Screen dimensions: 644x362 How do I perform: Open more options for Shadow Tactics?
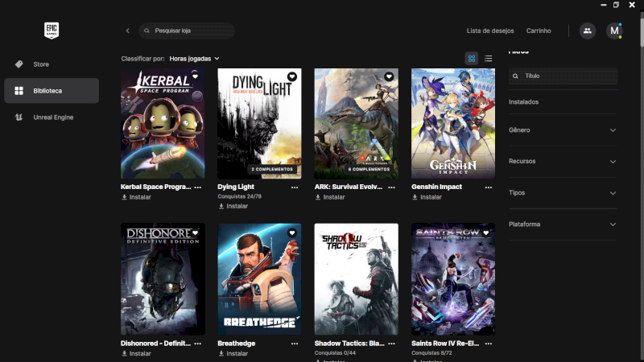click(391, 343)
